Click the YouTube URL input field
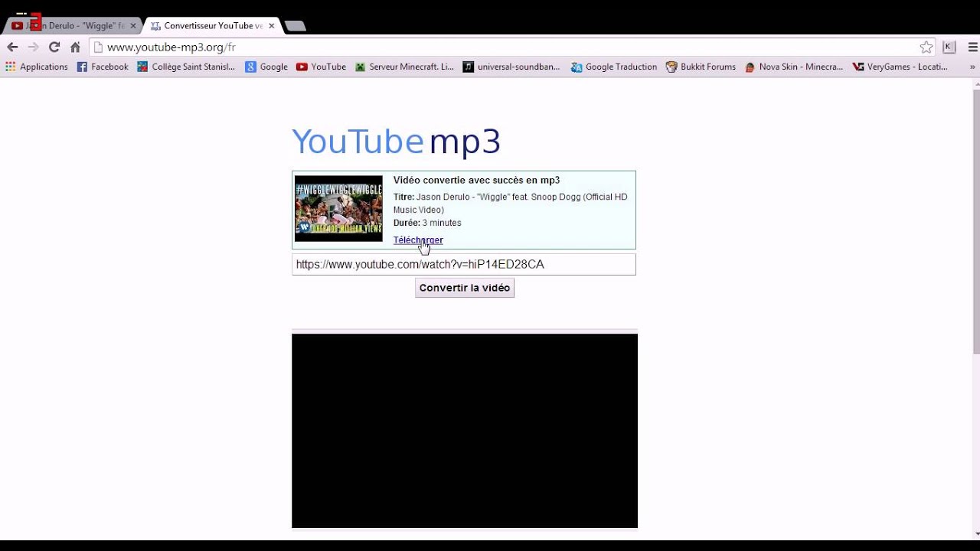Screen dimensions: 980x551 click(x=464, y=264)
